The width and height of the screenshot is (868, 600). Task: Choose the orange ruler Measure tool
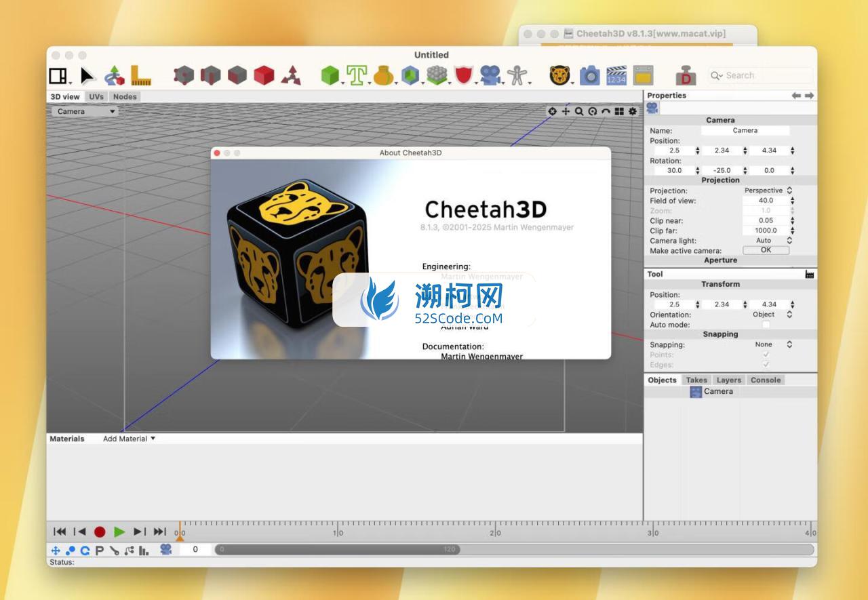pos(140,75)
